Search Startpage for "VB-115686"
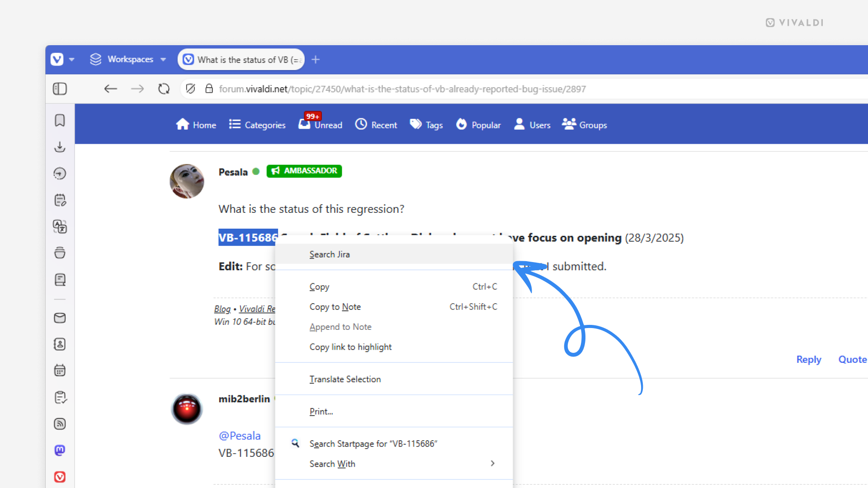Screen dimensions: 868x488 pyautogui.click(x=394, y=444)
